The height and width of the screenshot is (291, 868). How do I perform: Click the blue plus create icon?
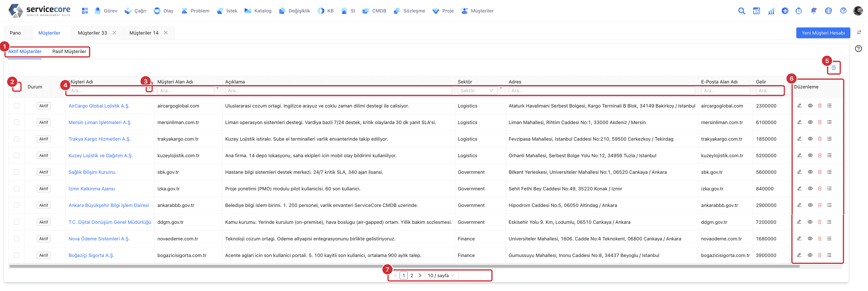pos(785,11)
